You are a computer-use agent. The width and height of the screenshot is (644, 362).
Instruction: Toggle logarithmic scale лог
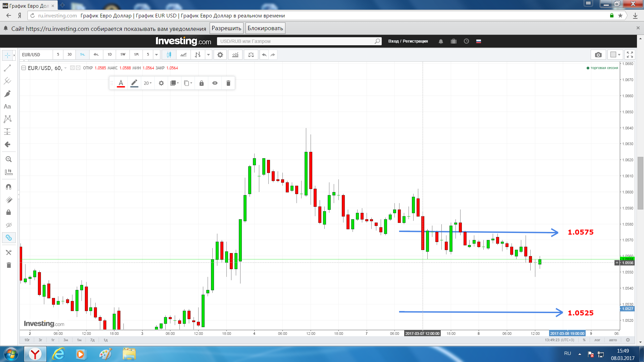(597, 340)
